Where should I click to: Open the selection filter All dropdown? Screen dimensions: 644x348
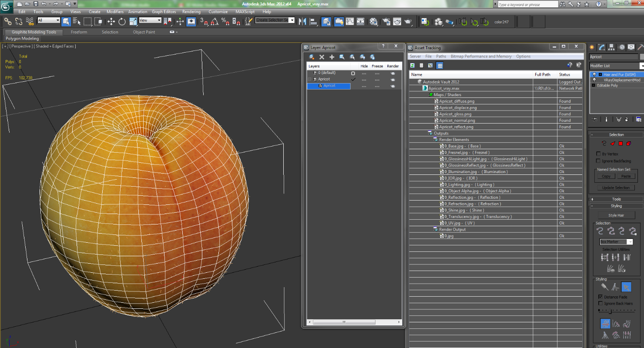click(x=49, y=20)
